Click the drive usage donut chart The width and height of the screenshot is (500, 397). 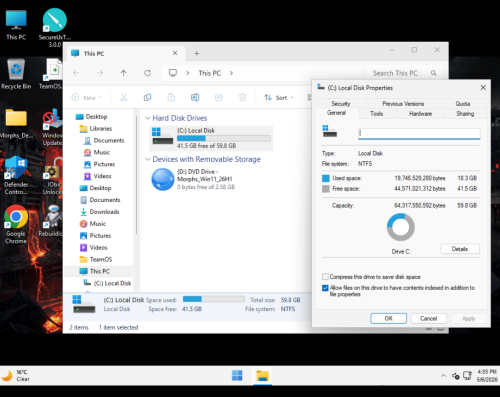coord(400,227)
